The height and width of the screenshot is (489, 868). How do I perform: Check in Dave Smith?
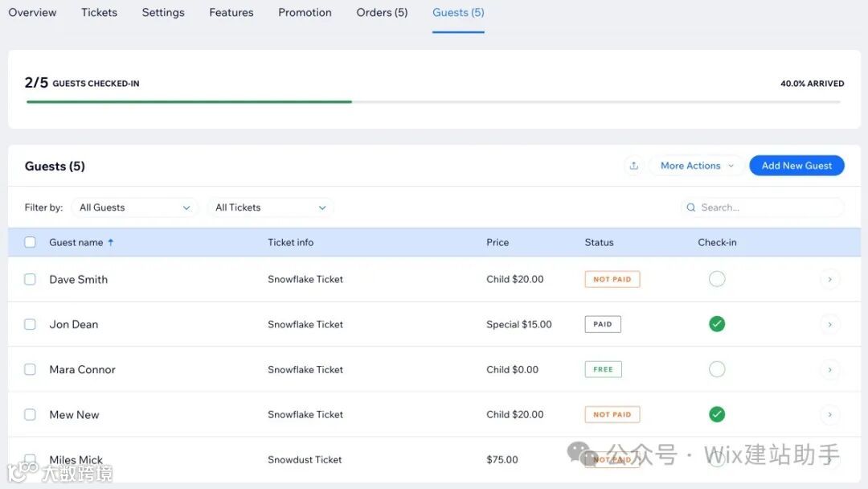[717, 279]
